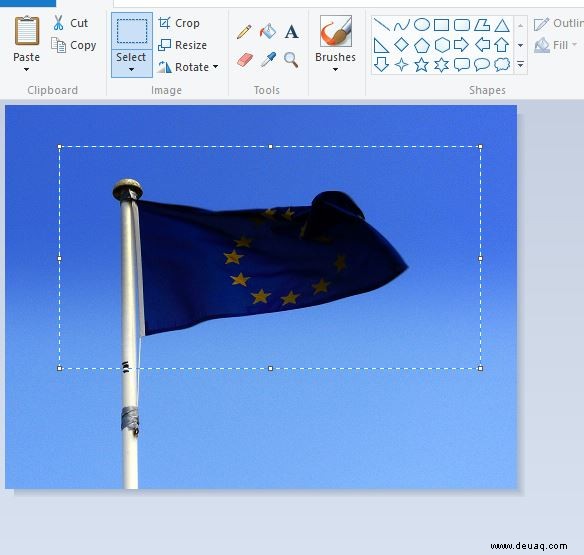Screen dimensions: 584x555
Task: Choose the Up arrow shape
Action: click(x=502, y=45)
